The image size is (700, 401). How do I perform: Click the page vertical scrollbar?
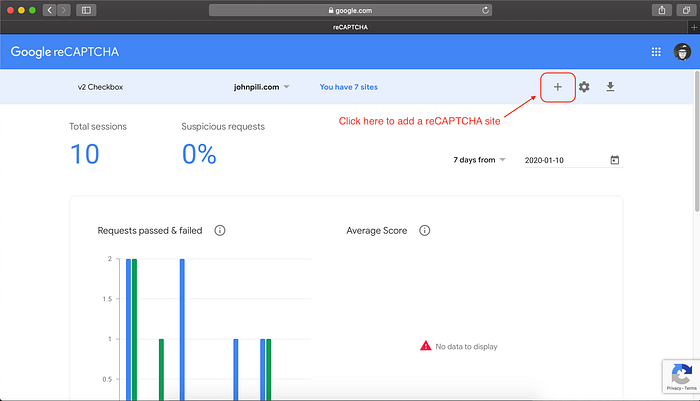pyautogui.click(x=697, y=143)
